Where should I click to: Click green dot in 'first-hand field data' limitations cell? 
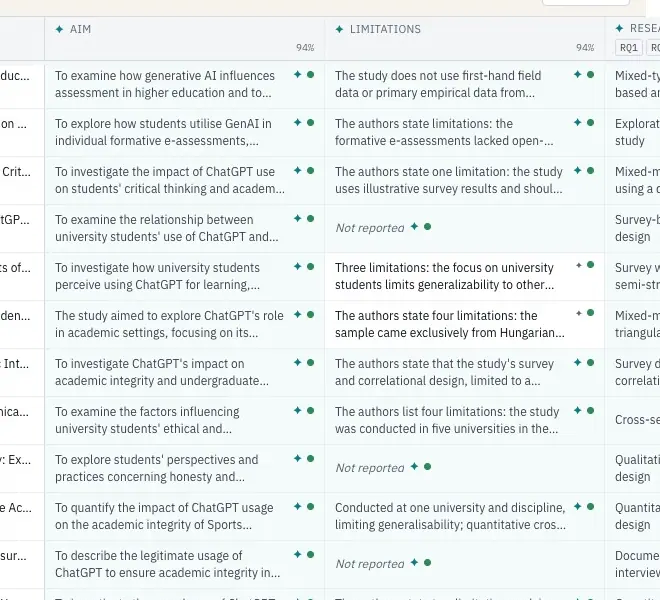(591, 75)
